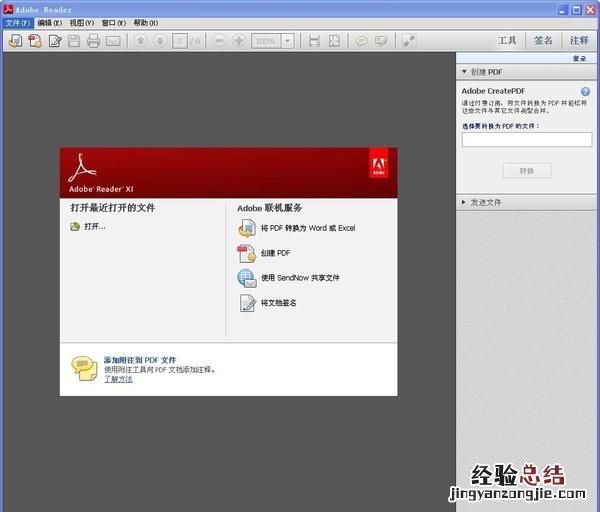Click the read mode expand icon

409,41
